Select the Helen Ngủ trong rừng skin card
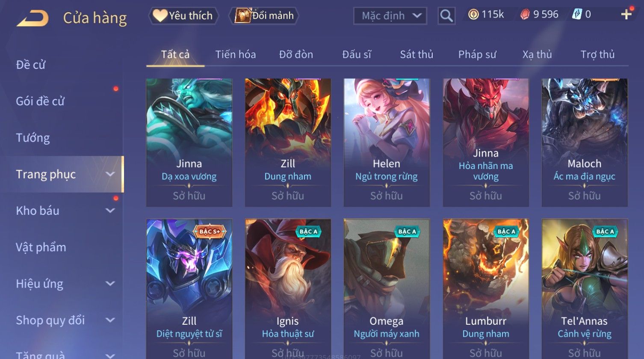 click(x=387, y=142)
